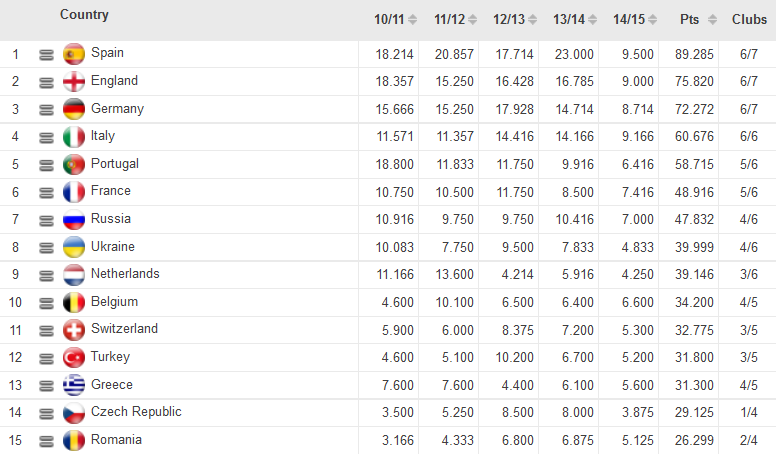Click the Portugal flag icon
The image size is (776, 454).
[x=74, y=164]
